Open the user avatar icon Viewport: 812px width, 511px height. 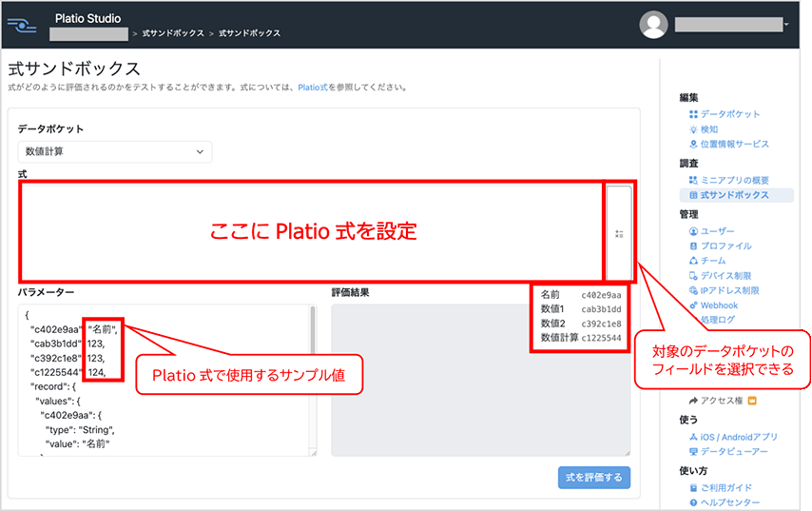coord(653,25)
